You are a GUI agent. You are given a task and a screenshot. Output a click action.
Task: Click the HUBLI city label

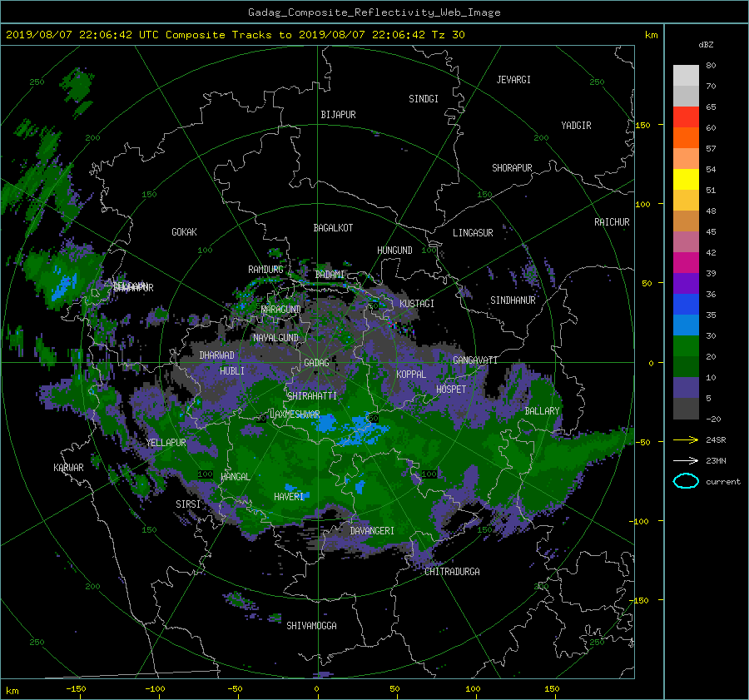[x=232, y=371]
